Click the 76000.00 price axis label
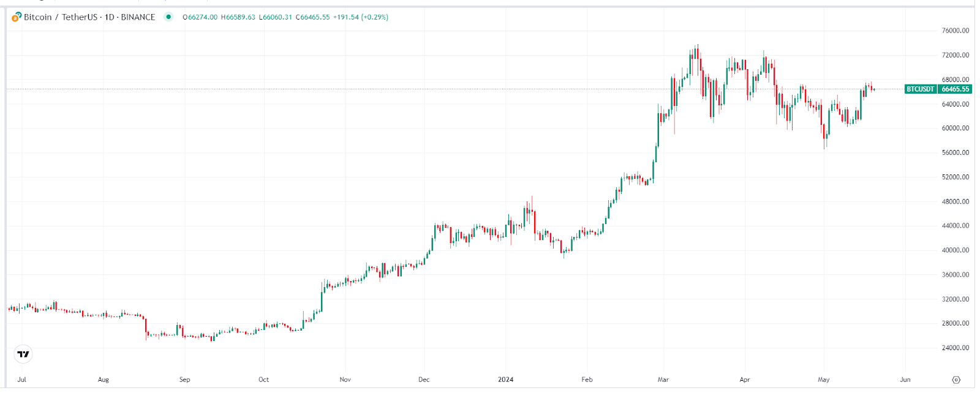This screenshot has height=393, width=980. pyautogui.click(x=956, y=31)
